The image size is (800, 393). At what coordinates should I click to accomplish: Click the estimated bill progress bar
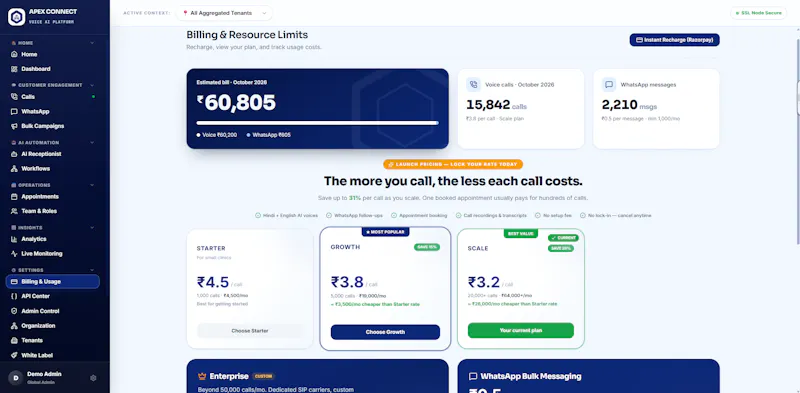click(317, 123)
